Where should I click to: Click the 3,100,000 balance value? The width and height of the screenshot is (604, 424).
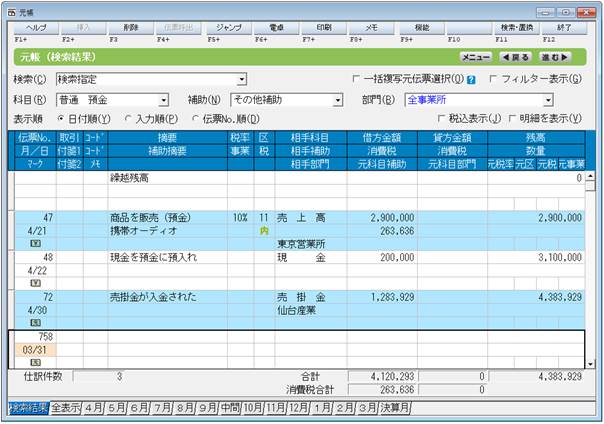point(560,257)
